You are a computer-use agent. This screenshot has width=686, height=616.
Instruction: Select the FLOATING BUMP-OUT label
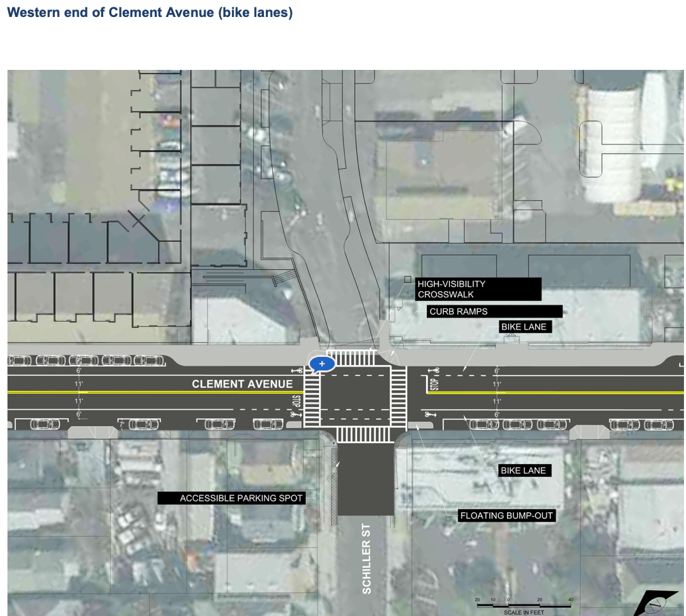tap(507, 516)
